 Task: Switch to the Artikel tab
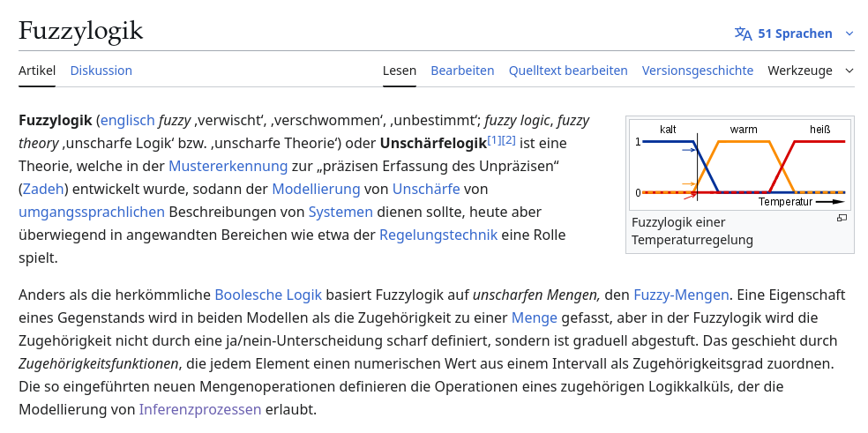pos(37,71)
